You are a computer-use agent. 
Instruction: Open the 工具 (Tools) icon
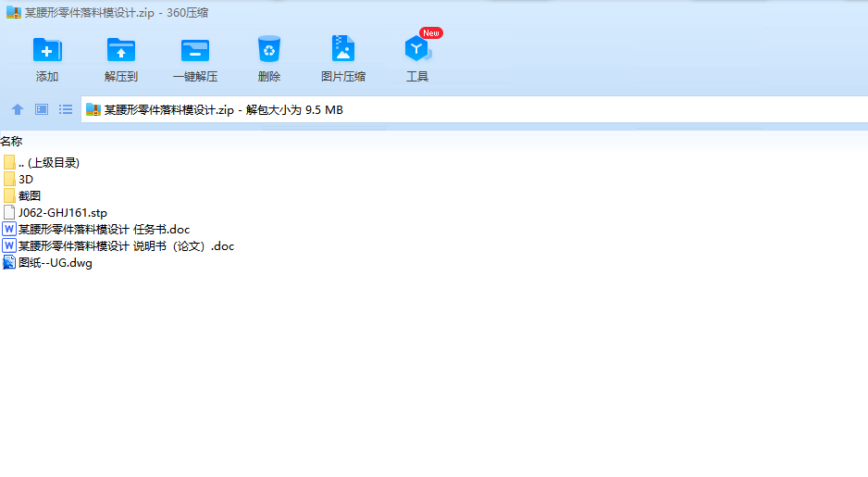417,49
